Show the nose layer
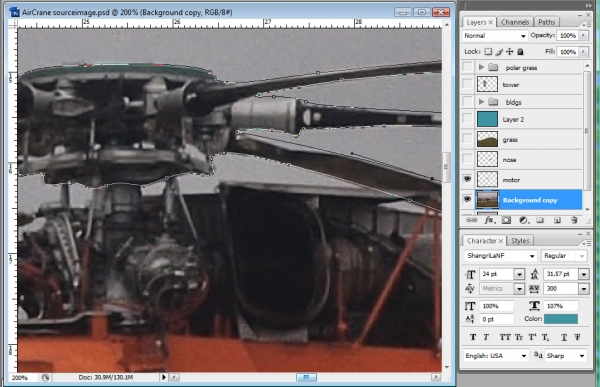Image resolution: width=600 pixels, height=387 pixels. click(467, 159)
